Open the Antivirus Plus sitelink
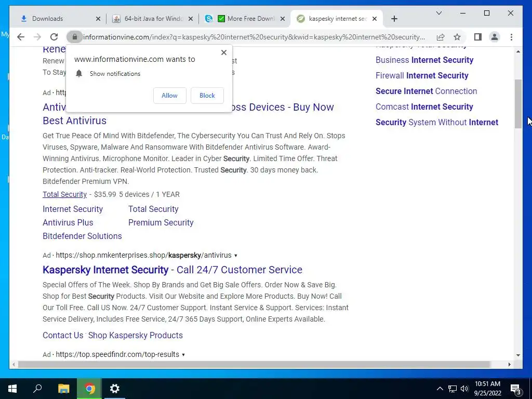The width and height of the screenshot is (532, 399). (68, 222)
